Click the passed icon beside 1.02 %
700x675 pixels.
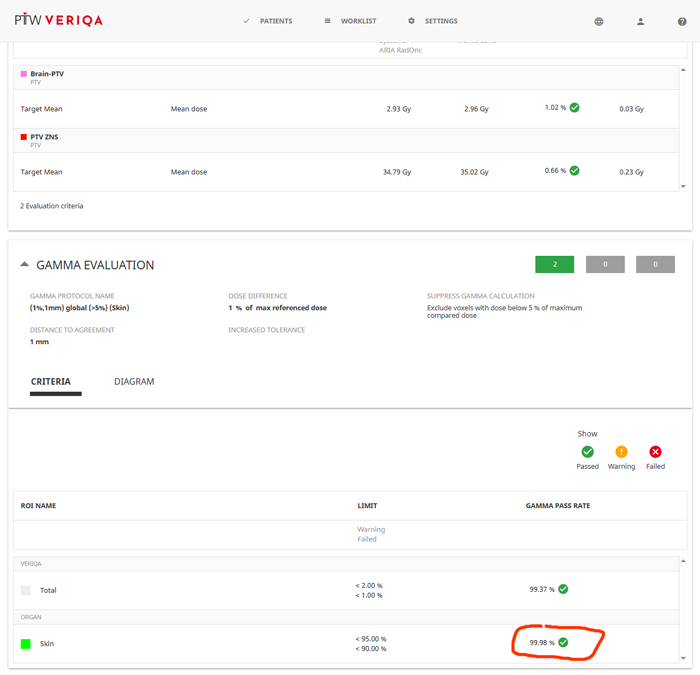(x=575, y=108)
